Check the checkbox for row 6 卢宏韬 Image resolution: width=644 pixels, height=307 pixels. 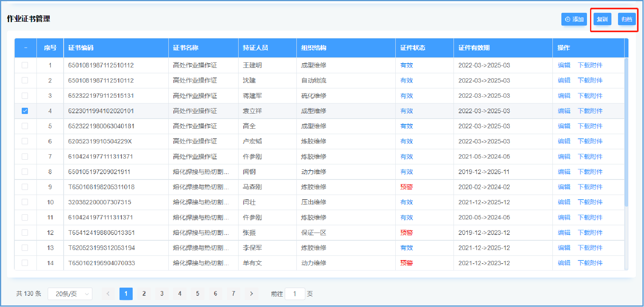click(x=25, y=141)
